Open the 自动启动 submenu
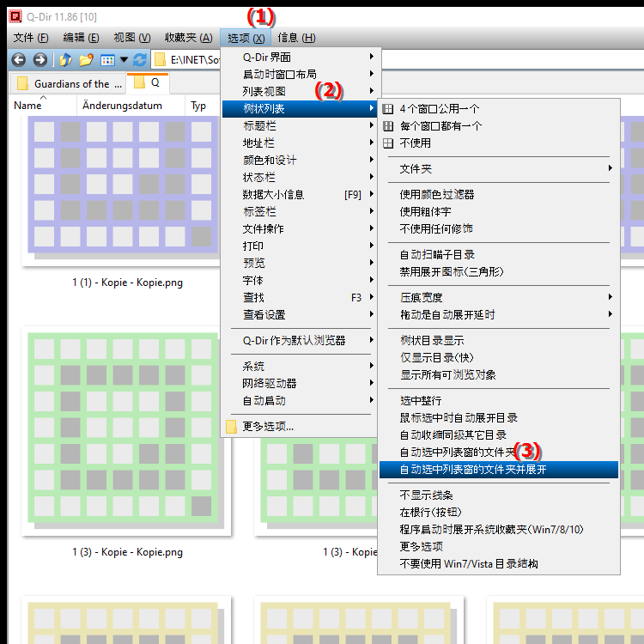 click(x=300, y=401)
